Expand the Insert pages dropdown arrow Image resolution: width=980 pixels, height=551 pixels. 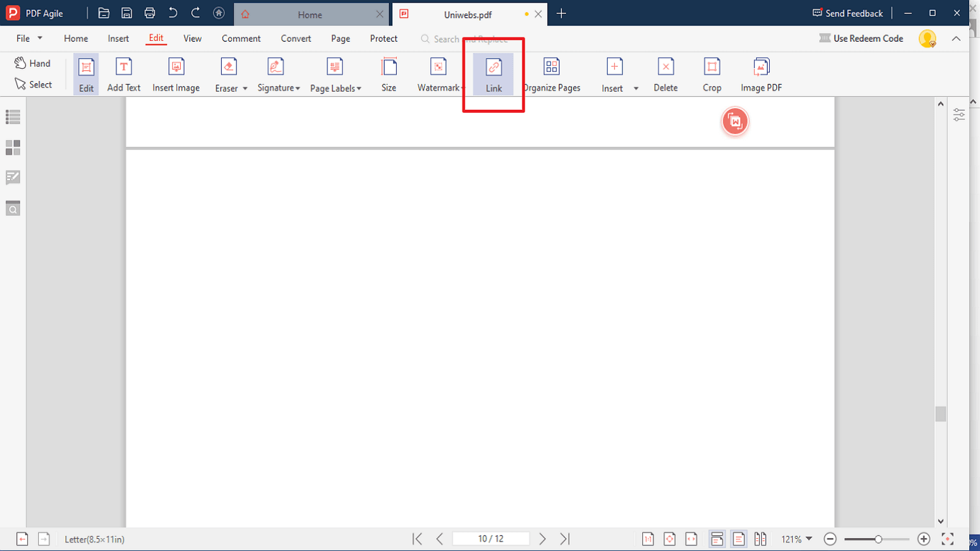[x=636, y=89]
